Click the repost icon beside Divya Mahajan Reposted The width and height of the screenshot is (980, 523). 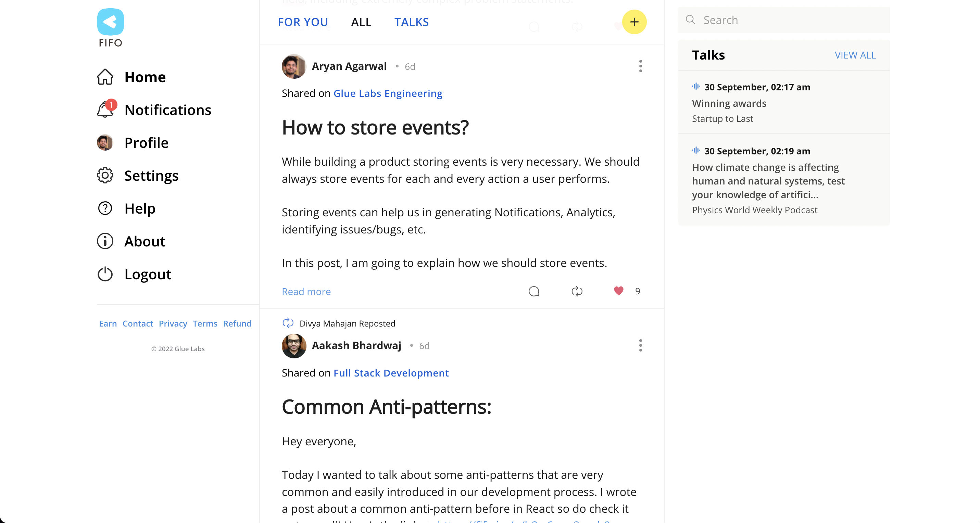point(288,323)
